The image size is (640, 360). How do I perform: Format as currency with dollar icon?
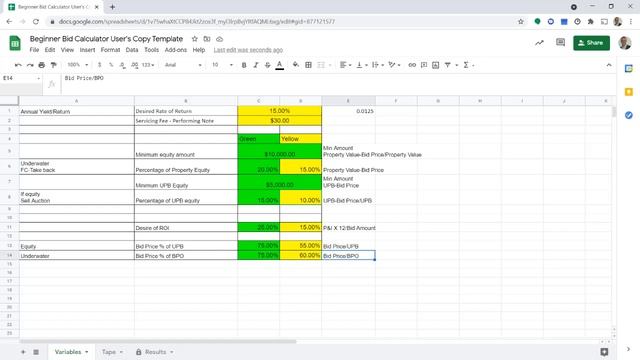click(x=100, y=65)
